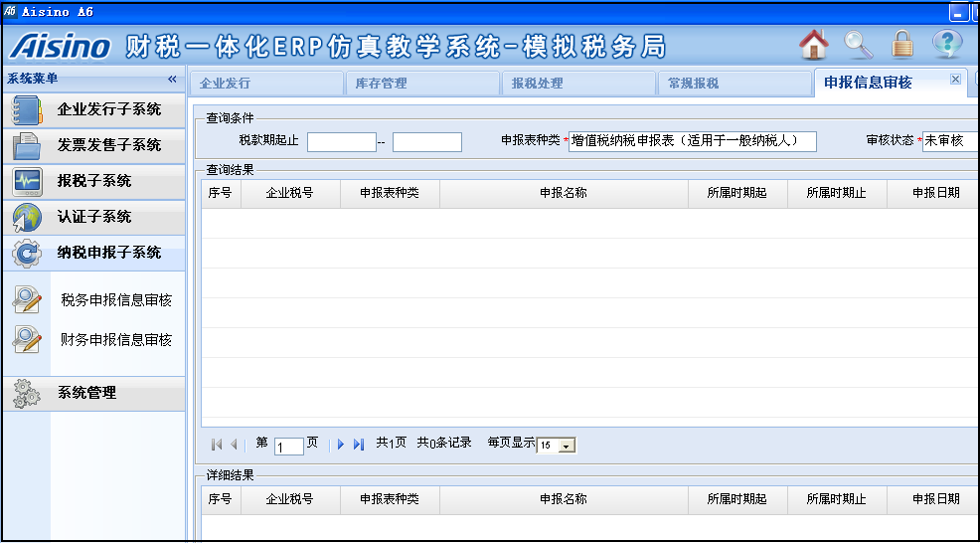The width and height of the screenshot is (980, 543).
Task: Close the 申报信息审核 tab
Action: pyautogui.click(x=955, y=79)
